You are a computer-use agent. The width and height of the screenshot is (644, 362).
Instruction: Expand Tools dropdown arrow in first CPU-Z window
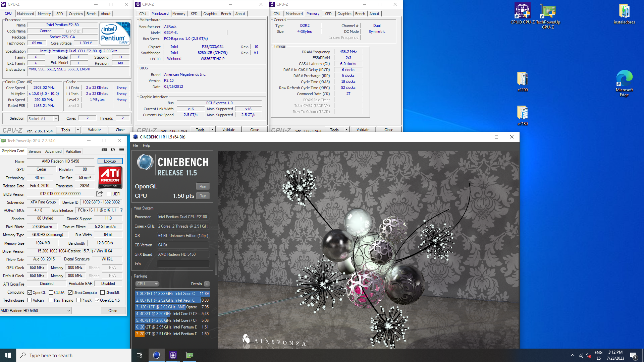coord(78,130)
